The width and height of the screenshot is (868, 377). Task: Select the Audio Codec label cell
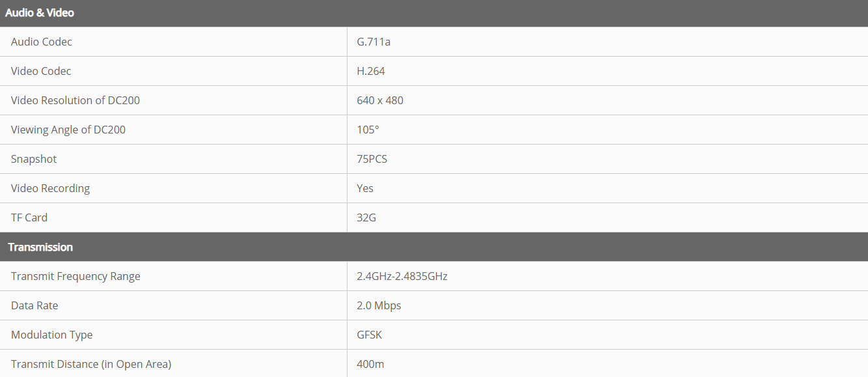[x=42, y=42]
